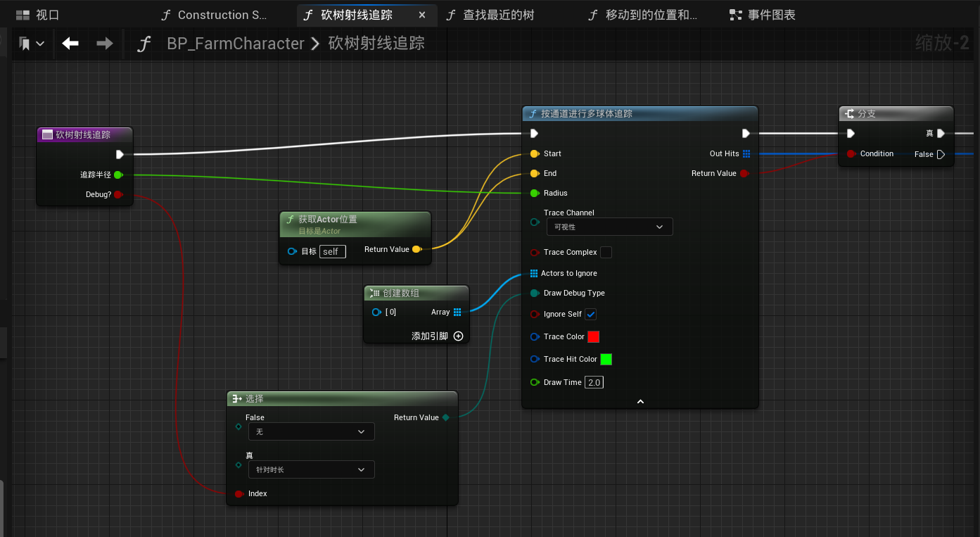Click the 获取Actor位置 Return Value yellow pin
The width and height of the screenshot is (980, 537).
416,249
